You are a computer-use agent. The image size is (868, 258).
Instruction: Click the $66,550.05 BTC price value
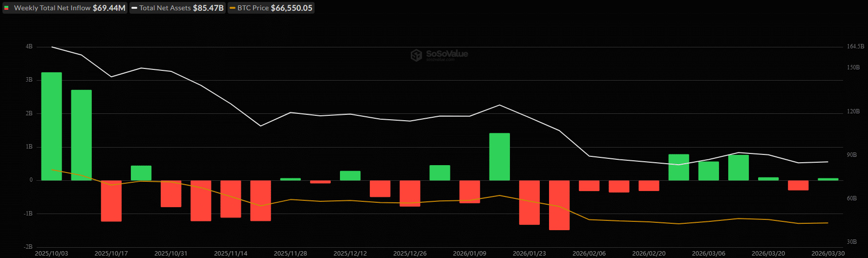(x=292, y=8)
